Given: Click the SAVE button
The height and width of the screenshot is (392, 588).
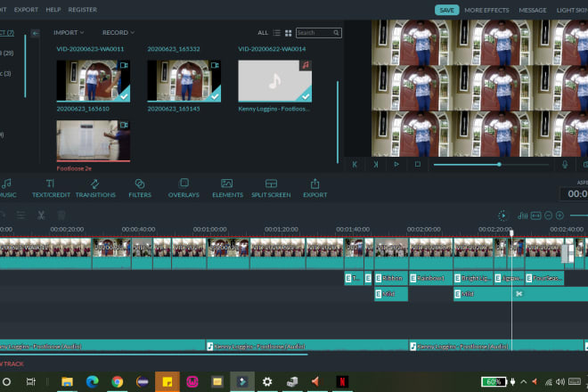Looking at the screenshot, I should pyautogui.click(x=446, y=10).
